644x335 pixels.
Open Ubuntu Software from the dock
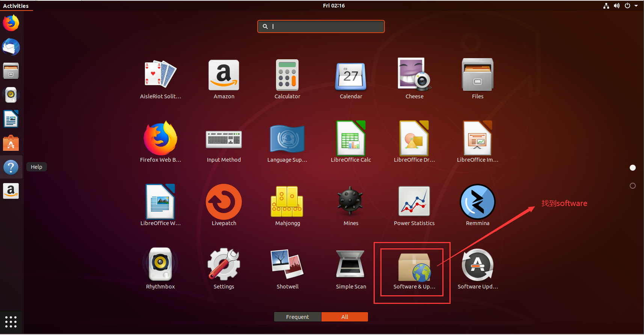pos(11,143)
